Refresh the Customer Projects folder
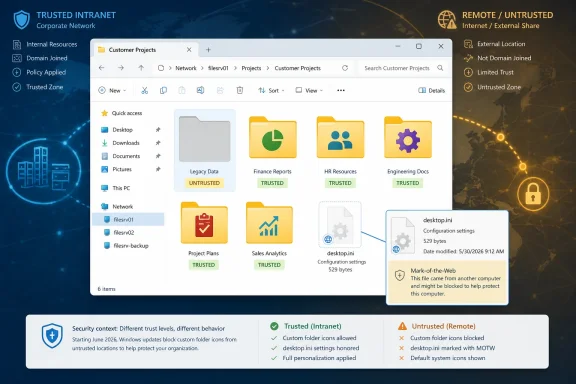This screenshot has width=576, height=384. pyautogui.click(x=345, y=68)
